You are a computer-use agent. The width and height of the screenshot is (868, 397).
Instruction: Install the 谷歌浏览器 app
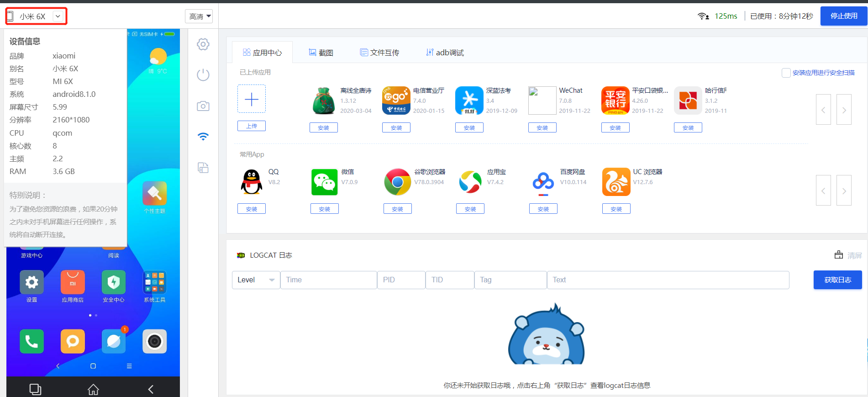click(397, 209)
